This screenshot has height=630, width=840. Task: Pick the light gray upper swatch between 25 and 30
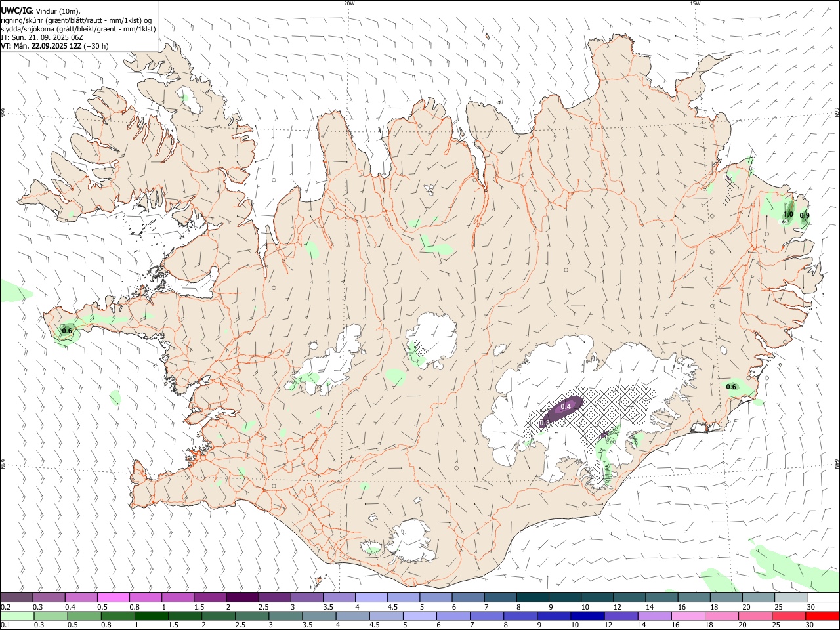pos(790,598)
